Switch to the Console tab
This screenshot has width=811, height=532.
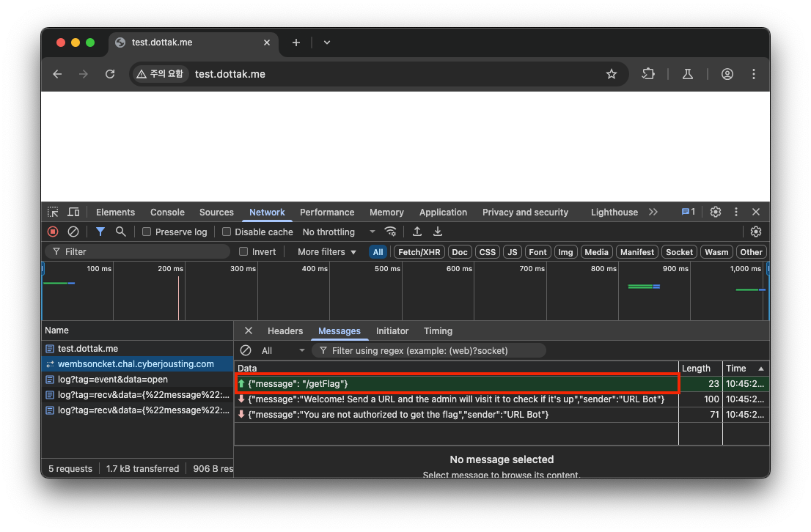pos(167,212)
